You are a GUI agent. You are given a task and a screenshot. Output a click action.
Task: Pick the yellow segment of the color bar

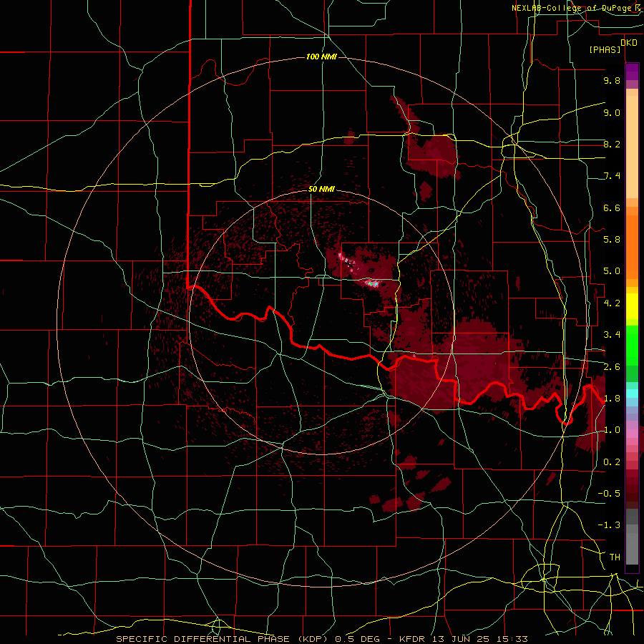click(x=632, y=306)
